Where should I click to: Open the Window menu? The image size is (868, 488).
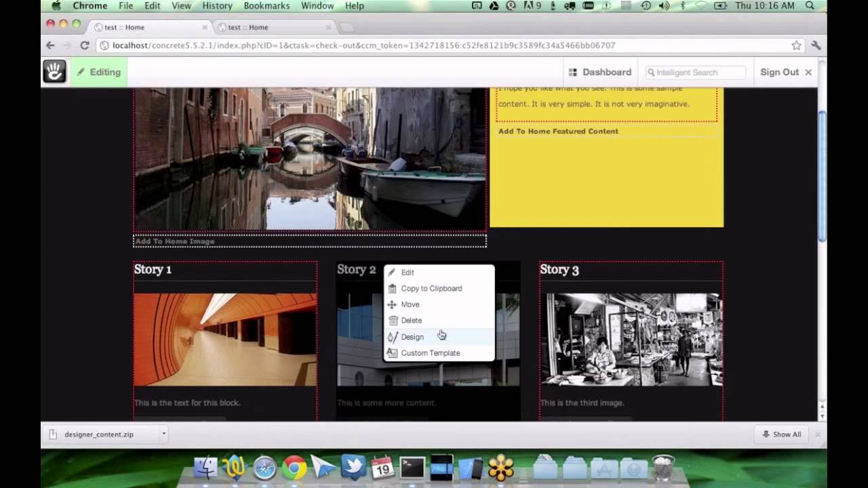(x=317, y=5)
